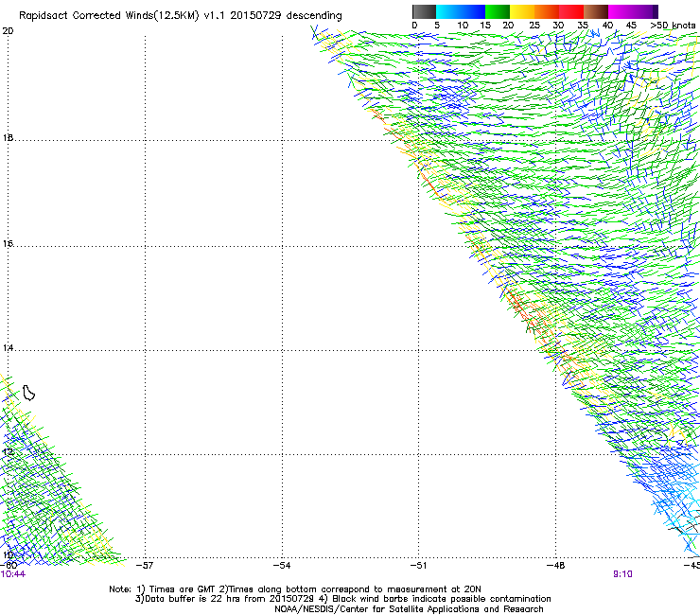
Task: Click the gray 0-5 knots color swatch
Action: pos(424,11)
